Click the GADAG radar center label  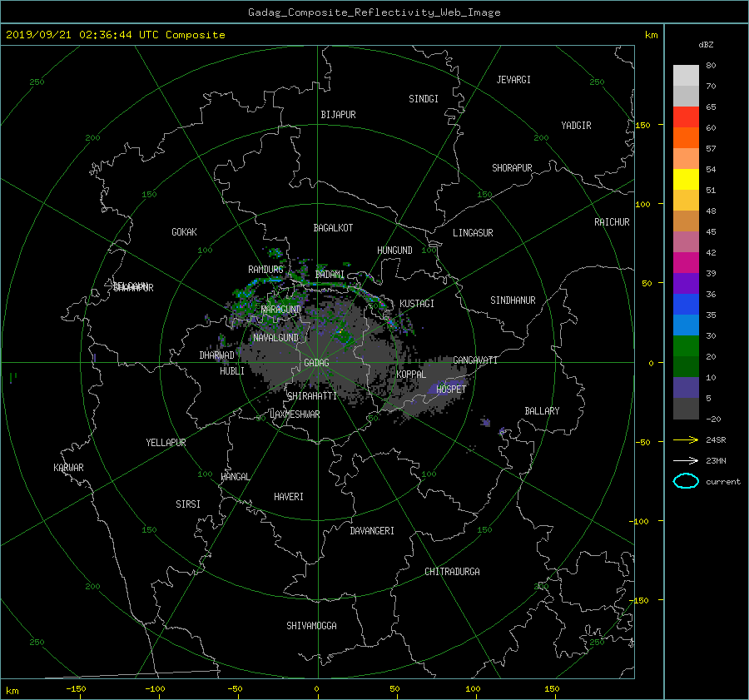(x=316, y=363)
